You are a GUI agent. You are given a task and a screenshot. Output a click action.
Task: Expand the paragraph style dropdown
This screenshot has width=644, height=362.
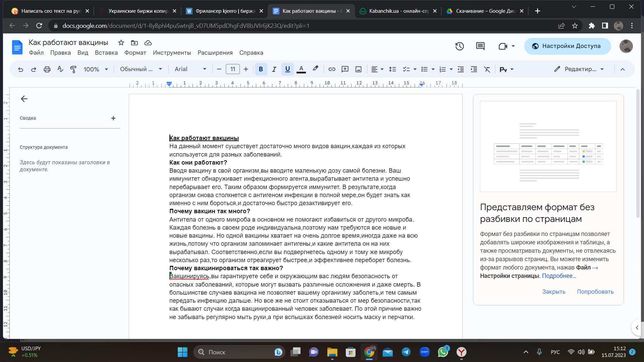(141, 69)
